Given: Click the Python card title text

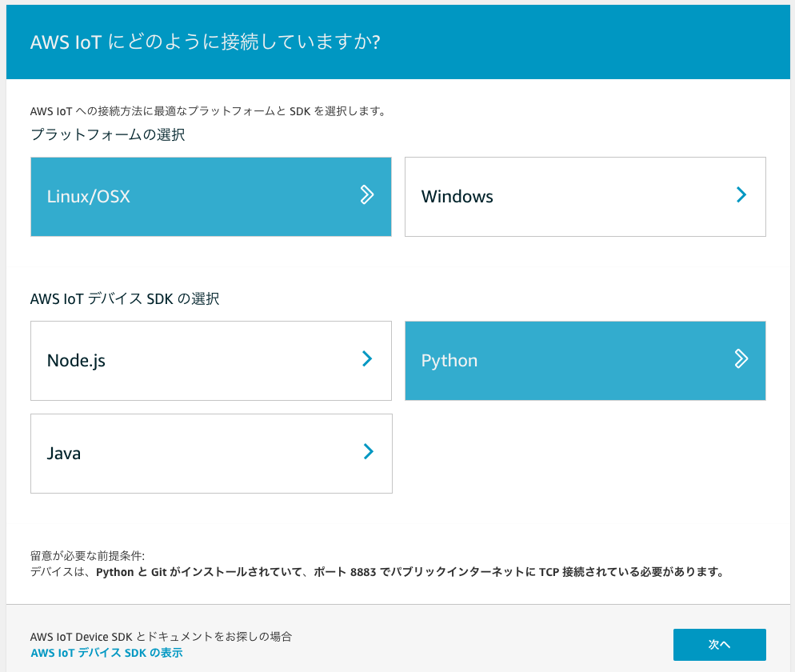Looking at the screenshot, I should [449, 361].
